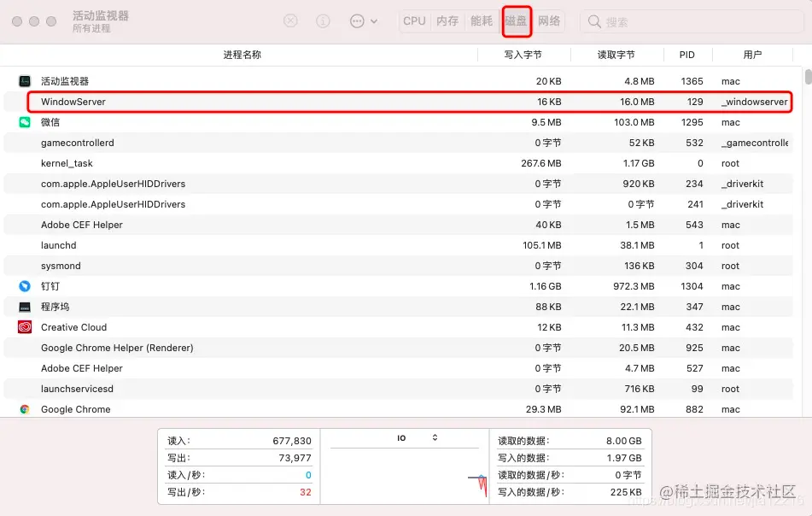
Task: Select the AppleUserHIDDrivers row with PID 234
Action: coord(398,184)
